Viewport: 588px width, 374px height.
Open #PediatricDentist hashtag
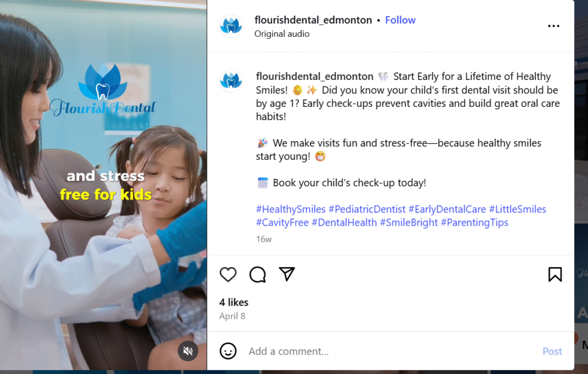(x=367, y=209)
